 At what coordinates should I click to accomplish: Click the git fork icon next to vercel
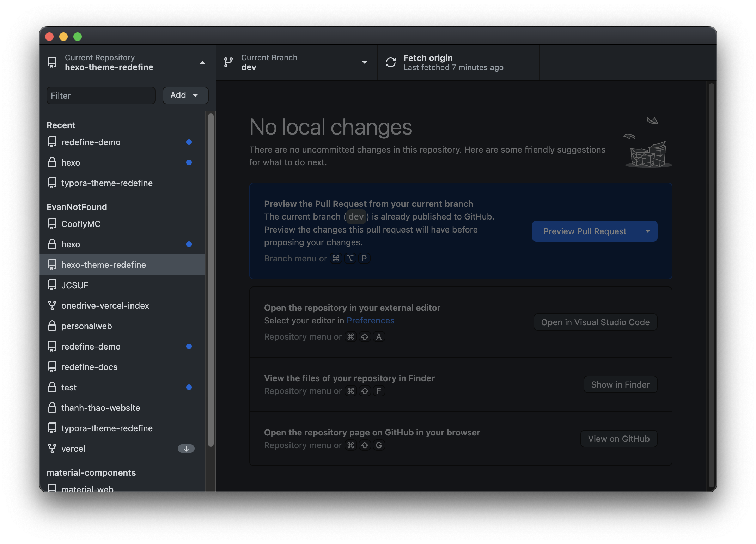[x=52, y=448]
